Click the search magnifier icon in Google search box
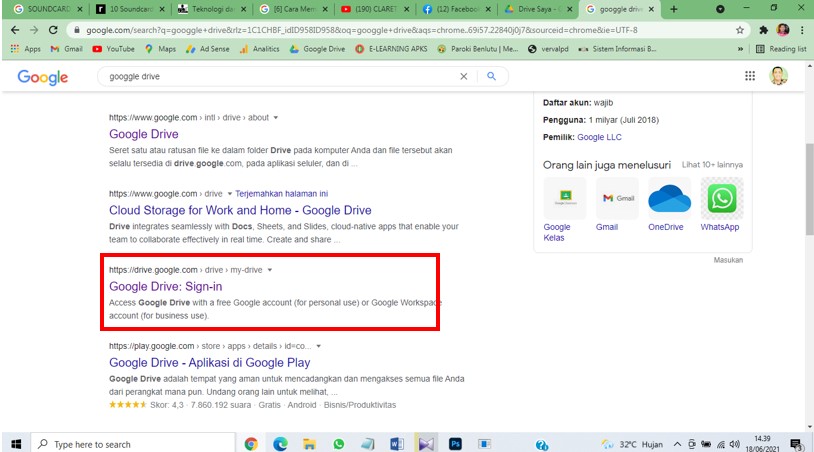 [491, 76]
